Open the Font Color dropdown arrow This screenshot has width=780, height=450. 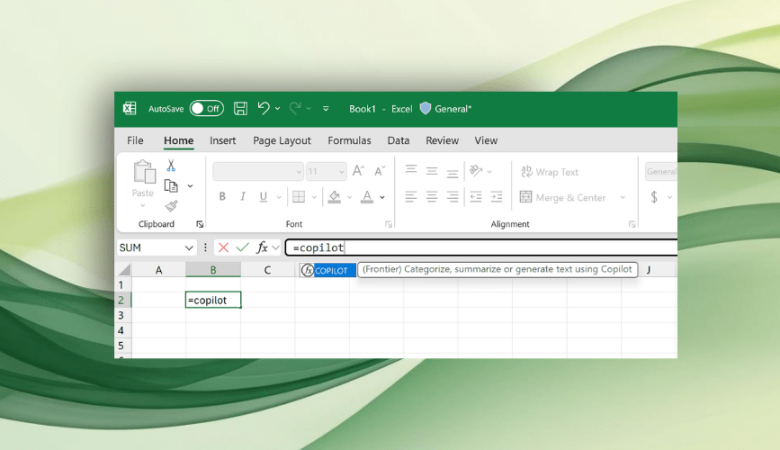pyautogui.click(x=382, y=197)
